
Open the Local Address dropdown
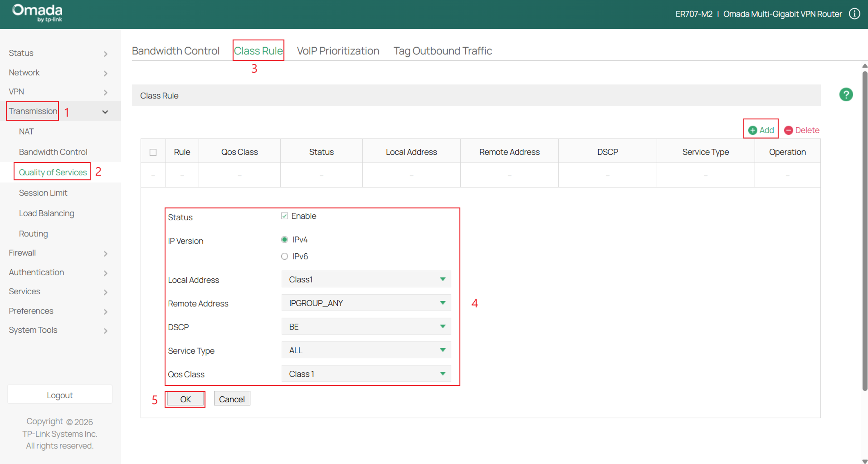pos(366,279)
